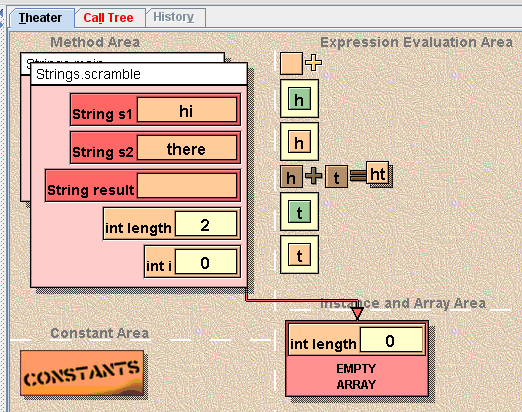Click the String s1 value 'hi'

click(x=187, y=110)
